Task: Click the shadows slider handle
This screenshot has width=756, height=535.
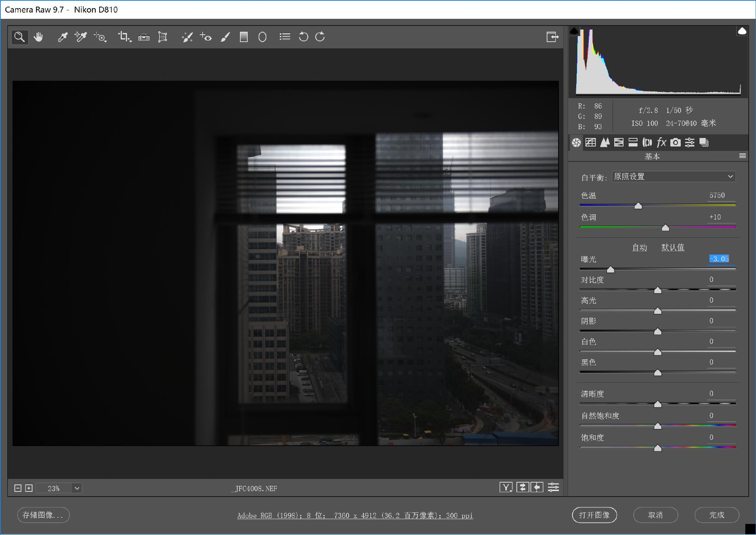Action: 658,332
